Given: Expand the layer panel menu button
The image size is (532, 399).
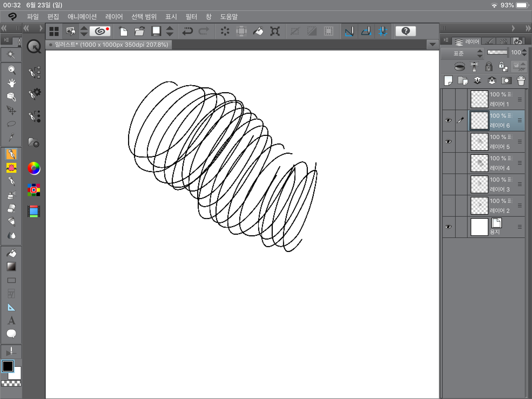Looking at the screenshot, I should click(446, 40).
